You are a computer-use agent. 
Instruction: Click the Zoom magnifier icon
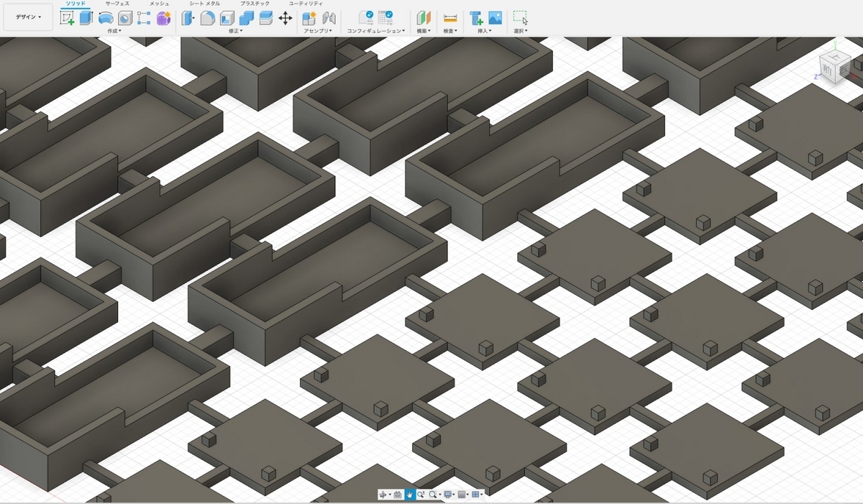tap(421, 495)
